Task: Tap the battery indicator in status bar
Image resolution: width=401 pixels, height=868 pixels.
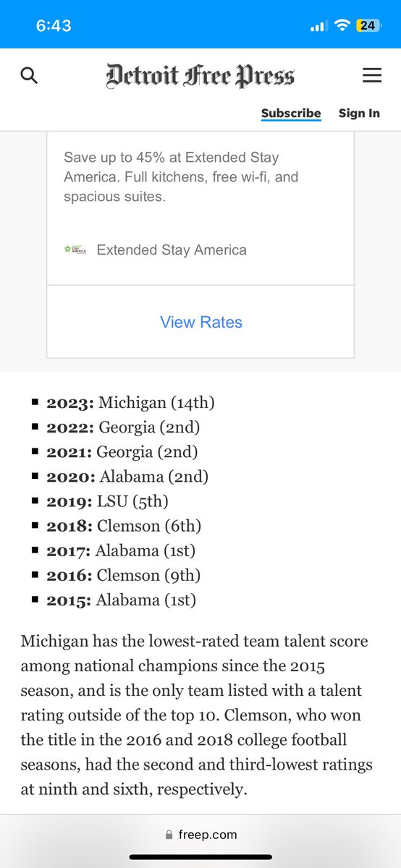Action: (368, 25)
